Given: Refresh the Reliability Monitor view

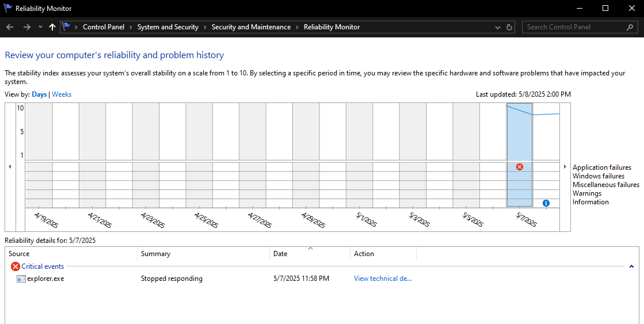Looking at the screenshot, I should pyautogui.click(x=509, y=27).
